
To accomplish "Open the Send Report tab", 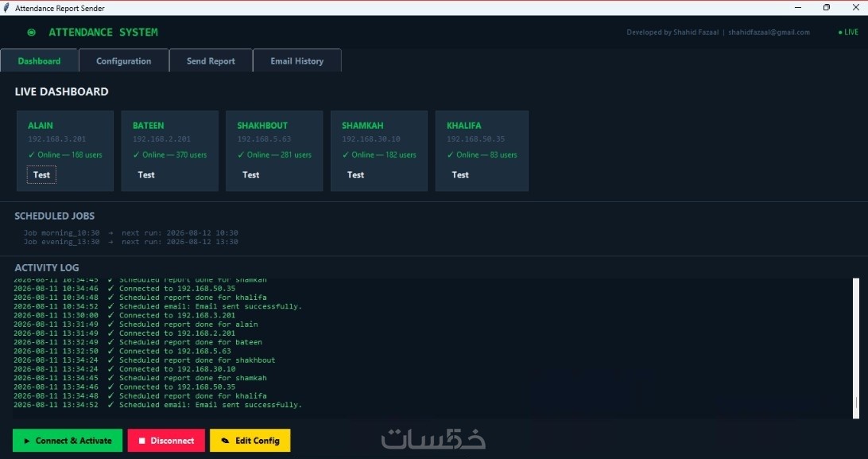I will point(211,61).
